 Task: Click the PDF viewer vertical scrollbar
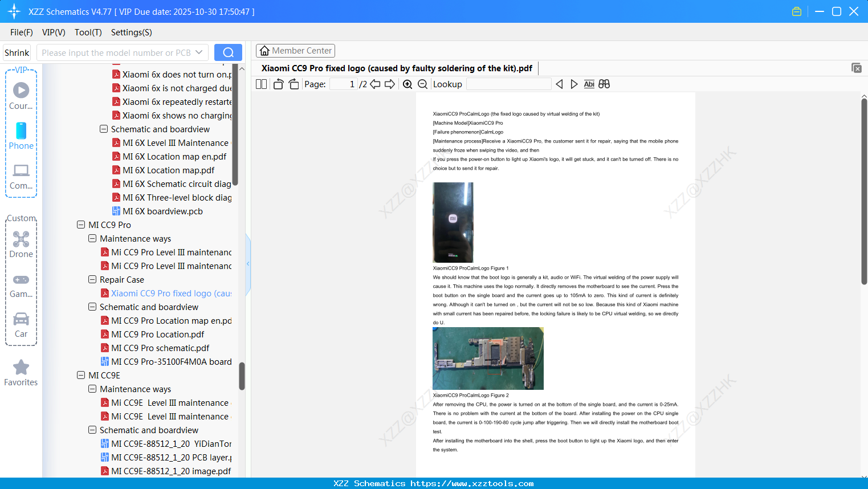864,191
